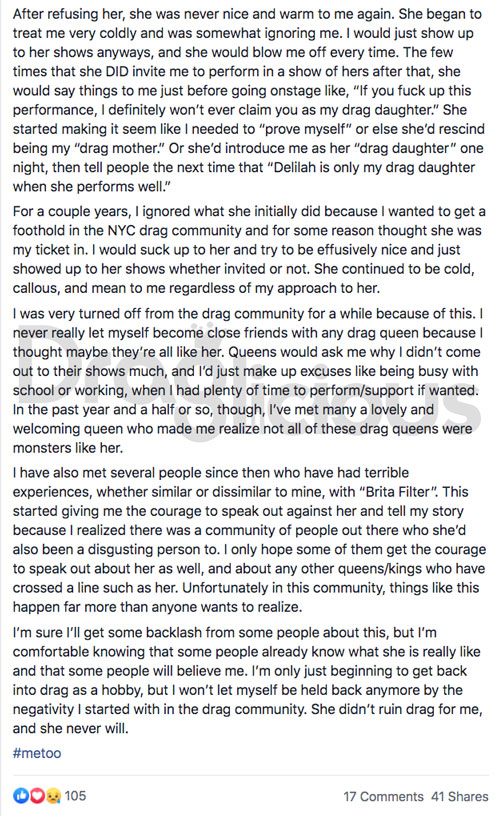Select paragraph starting "For a couple years"

point(249,250)
